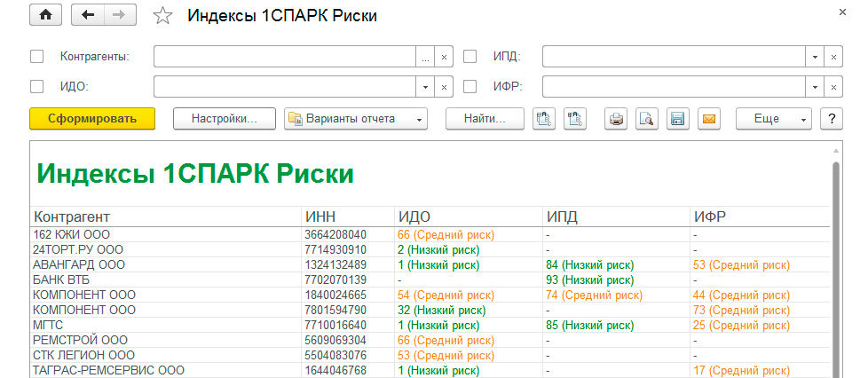868x378 pixels.
Task: Click the Home icon button
Action: point(45,15)
